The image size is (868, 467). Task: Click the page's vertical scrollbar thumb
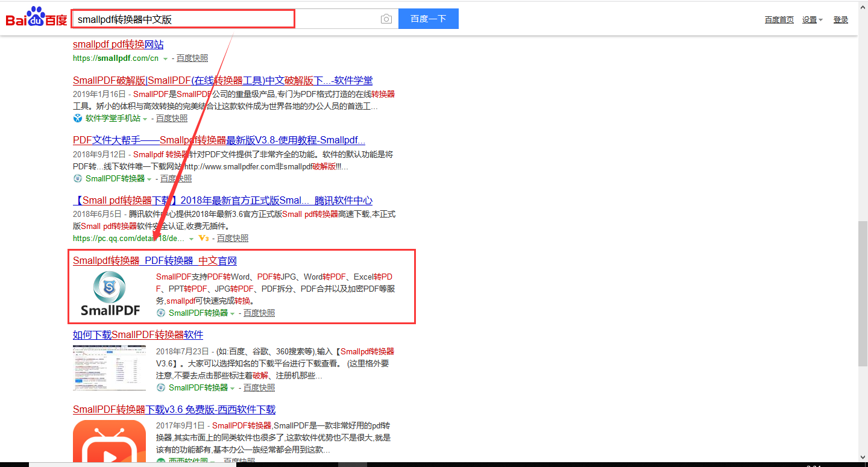click(x=863, y=293)
